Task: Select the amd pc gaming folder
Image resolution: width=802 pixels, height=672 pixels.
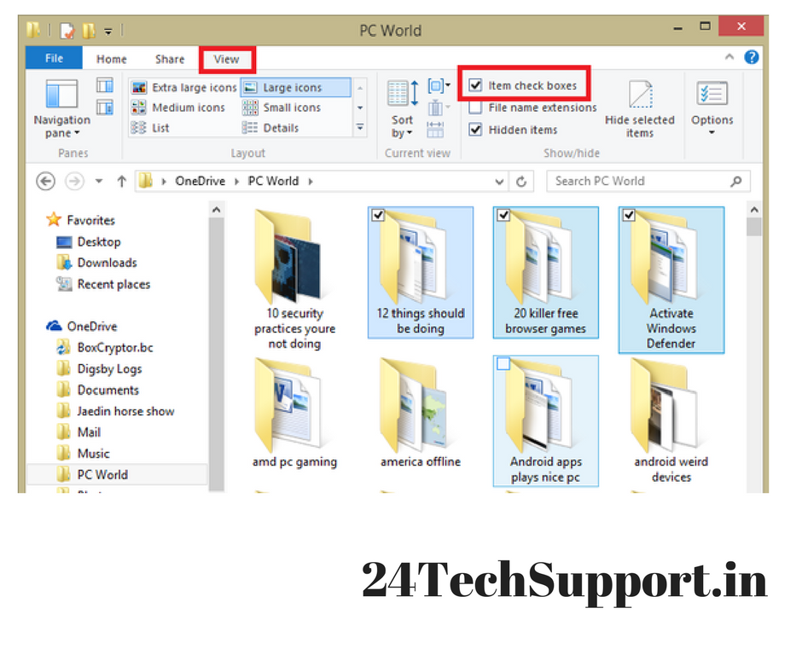Action: click(294, 414)
